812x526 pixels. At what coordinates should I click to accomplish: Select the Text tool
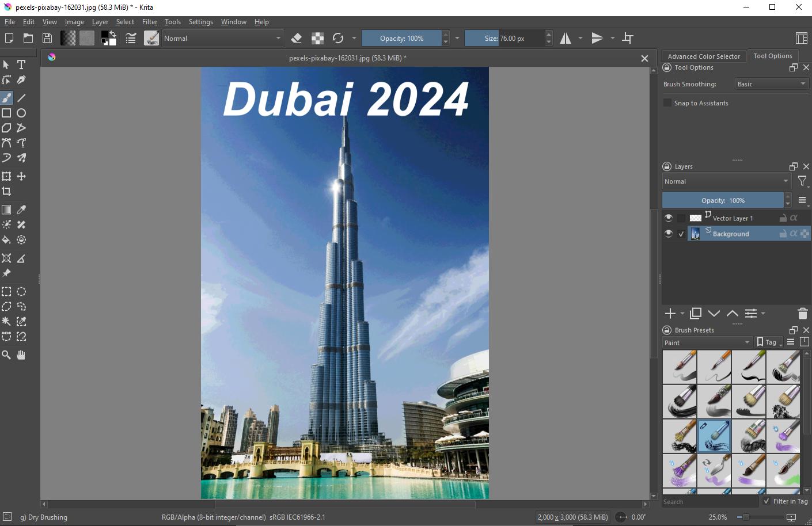[x=21, y=64]
